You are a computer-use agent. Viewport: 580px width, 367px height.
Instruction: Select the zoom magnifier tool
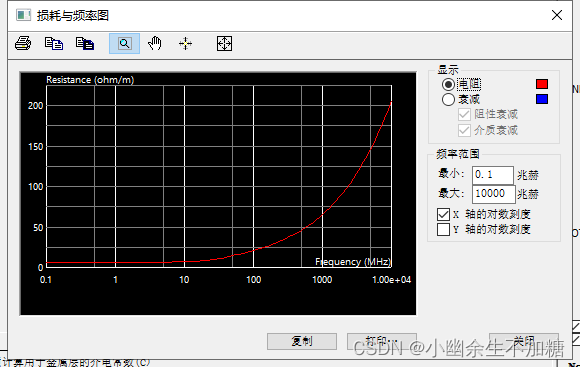[125, 44]
